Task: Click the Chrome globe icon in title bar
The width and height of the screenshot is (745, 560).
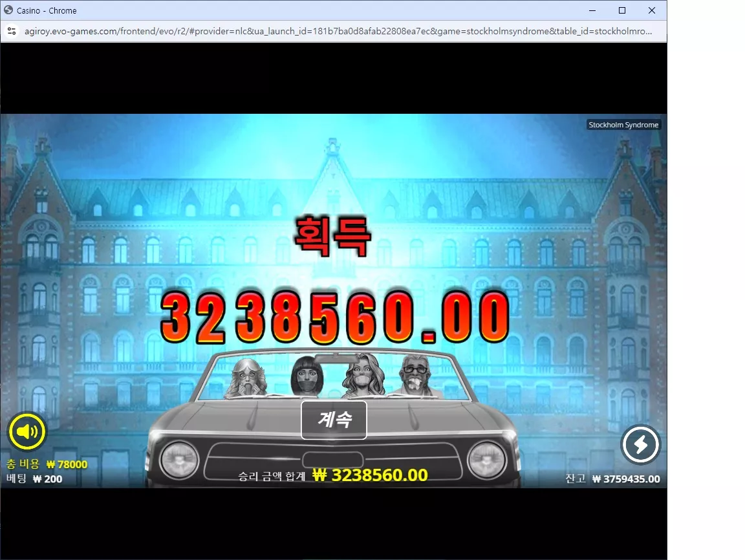Action: [x=8, y=10]
